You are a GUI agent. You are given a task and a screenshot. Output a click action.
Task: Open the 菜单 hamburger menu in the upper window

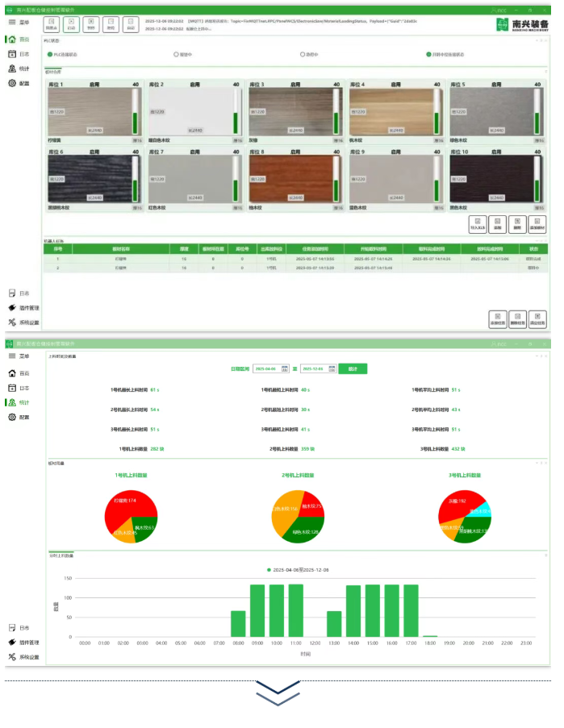tap(12, 23)
